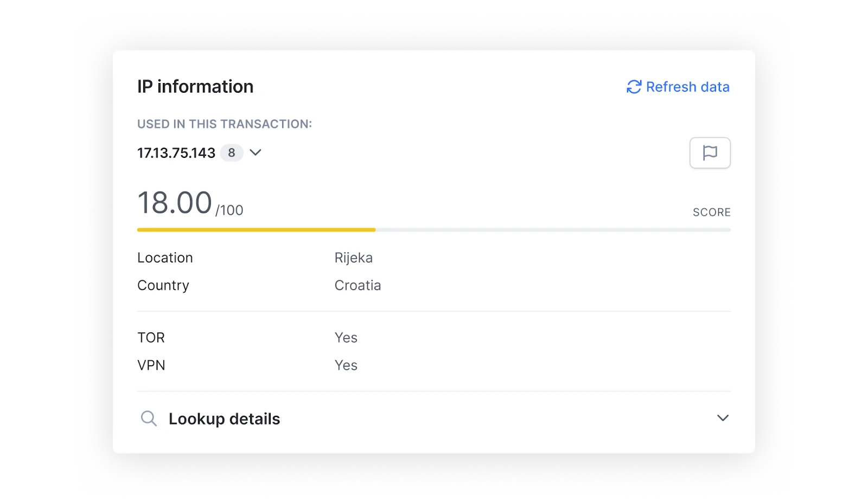Image resolution: width=868 pixels, height=502 pixels.
Task: Click the unfilled gray part of score bar
Action: [553, 230]
